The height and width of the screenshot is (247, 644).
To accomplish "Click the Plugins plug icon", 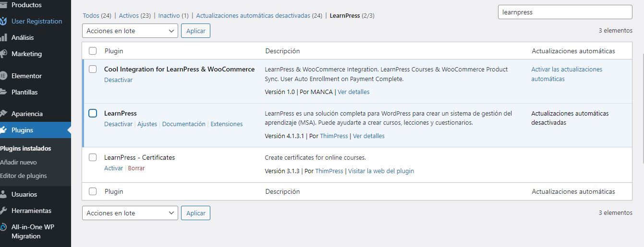I will pos(3,130).
